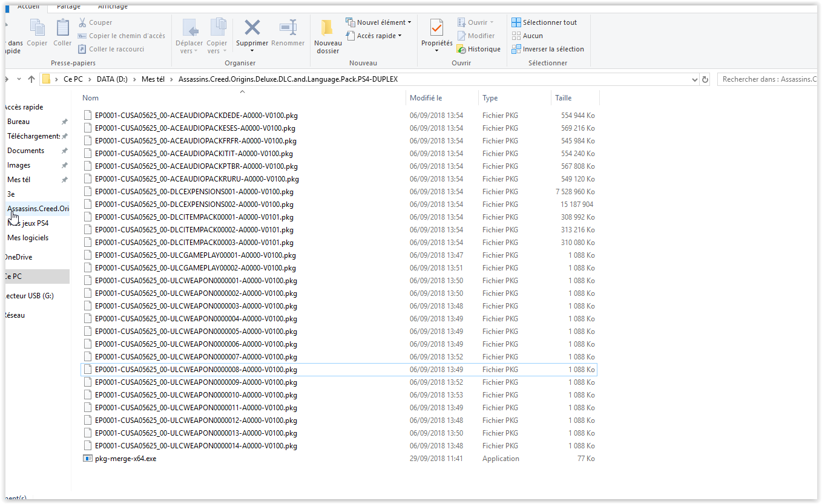Click the Renommer icon

(288, 28)
